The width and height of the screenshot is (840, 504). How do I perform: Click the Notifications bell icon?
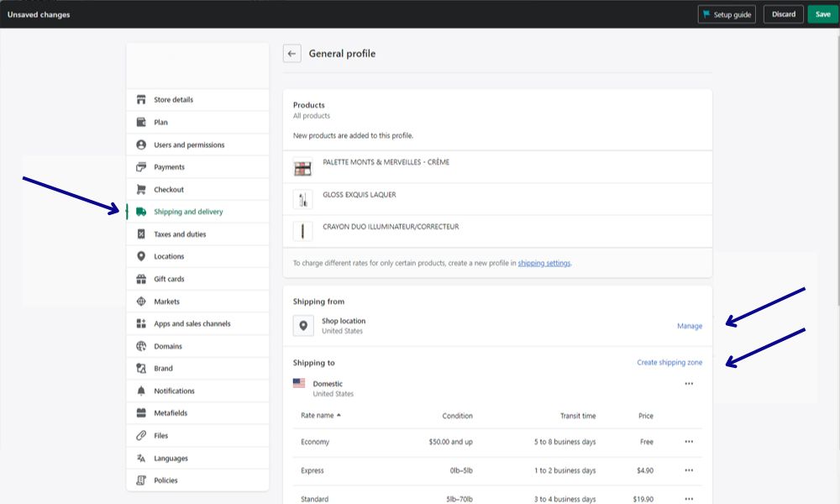141,391
